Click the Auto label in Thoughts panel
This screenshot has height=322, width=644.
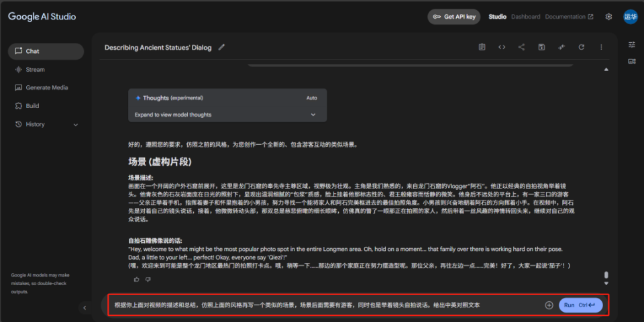point(312,98)
